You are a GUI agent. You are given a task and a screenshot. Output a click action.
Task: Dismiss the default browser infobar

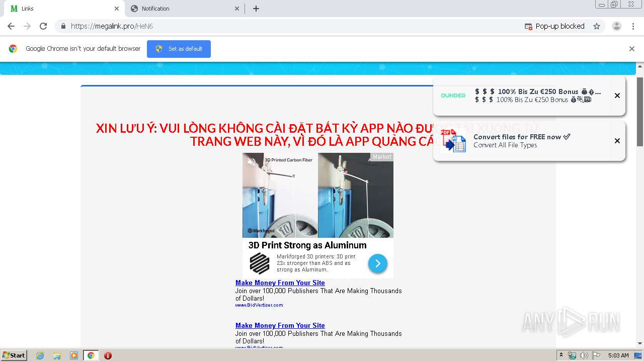click(x=632, y=49)
